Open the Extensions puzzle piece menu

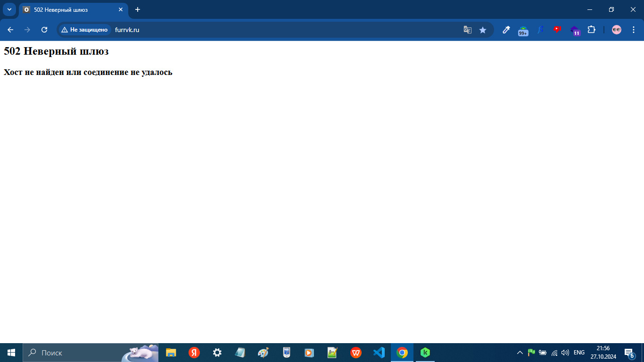coord(591,30)
